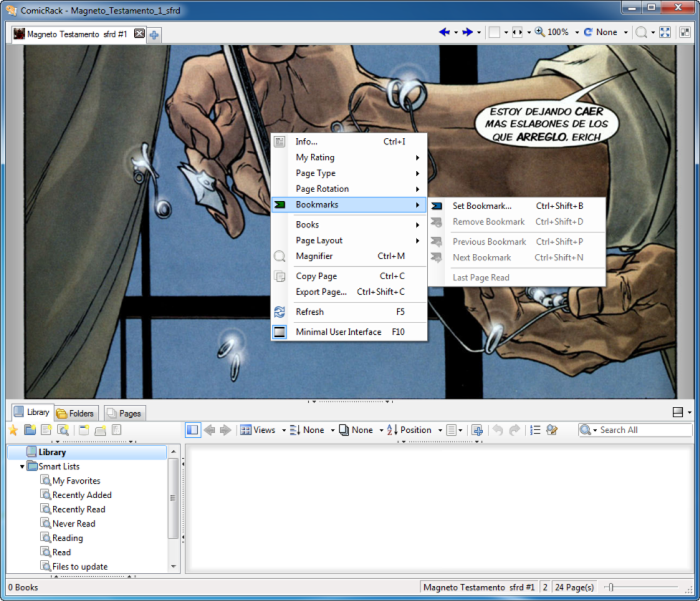Click 24 Page(s) in the status bar

pyautogui.click(x=574, y=587)
